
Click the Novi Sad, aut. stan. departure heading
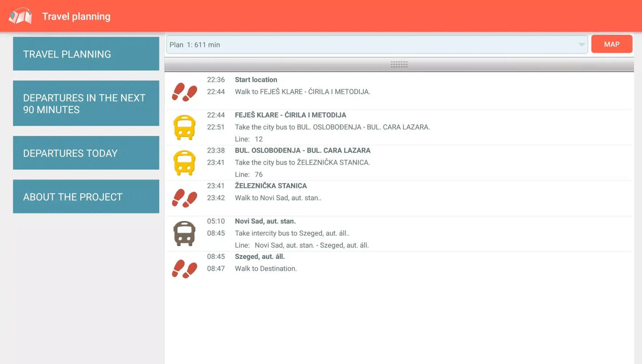[265, 221]
